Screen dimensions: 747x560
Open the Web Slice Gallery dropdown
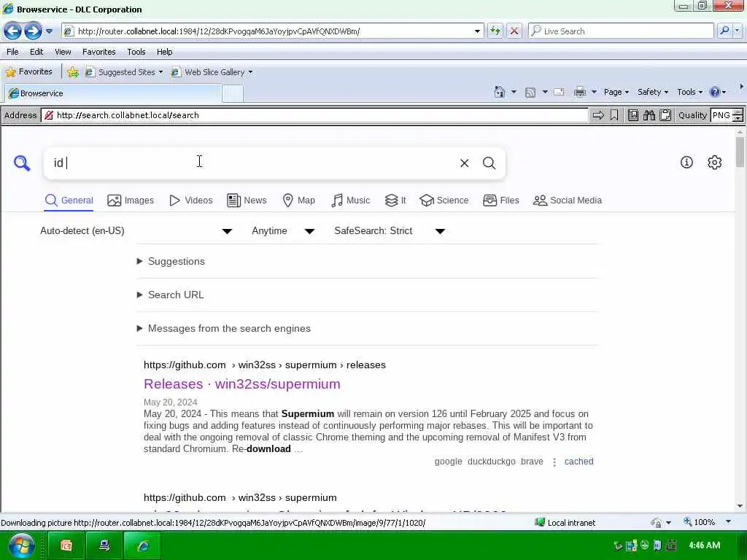251,72
